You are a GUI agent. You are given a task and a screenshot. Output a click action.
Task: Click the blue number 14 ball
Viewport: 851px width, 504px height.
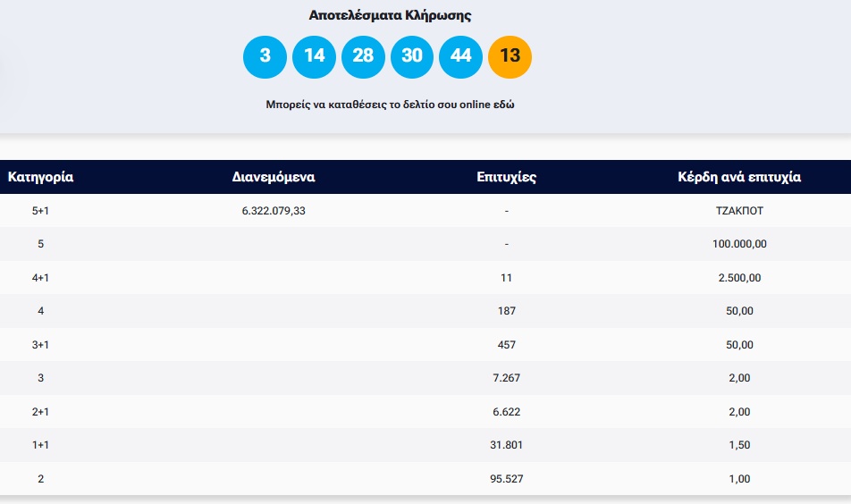tap(314, 55)
